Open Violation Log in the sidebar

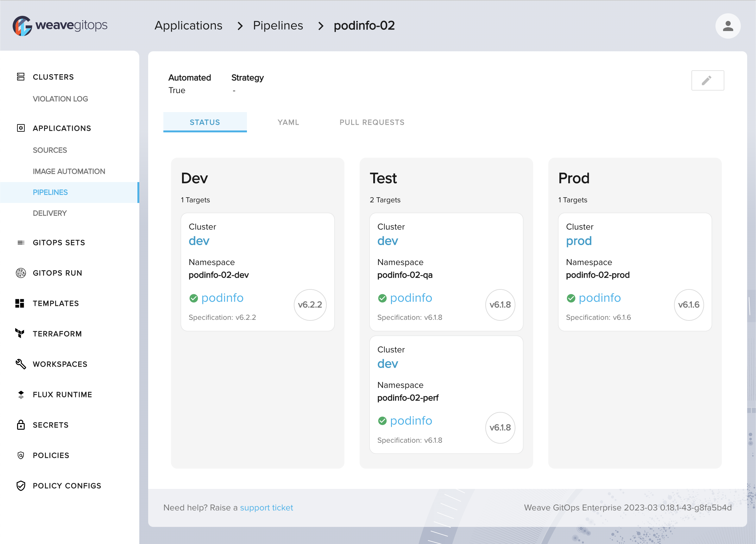(60, 99)
